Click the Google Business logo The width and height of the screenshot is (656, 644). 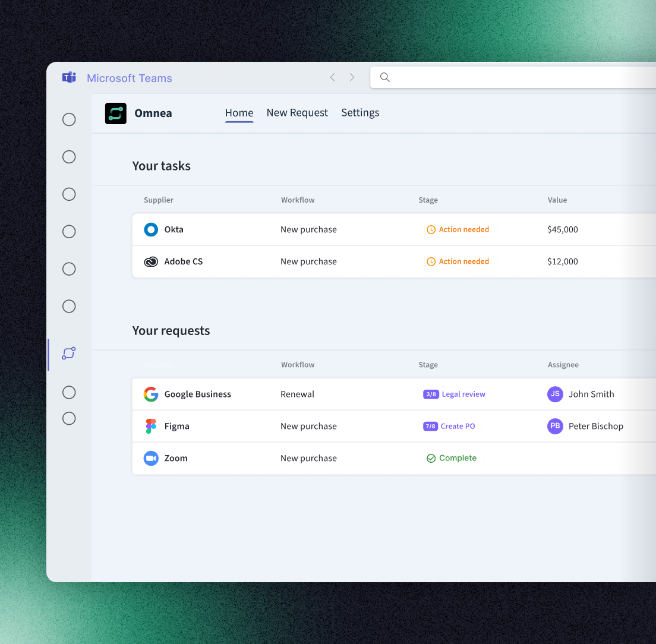[151, 394]
